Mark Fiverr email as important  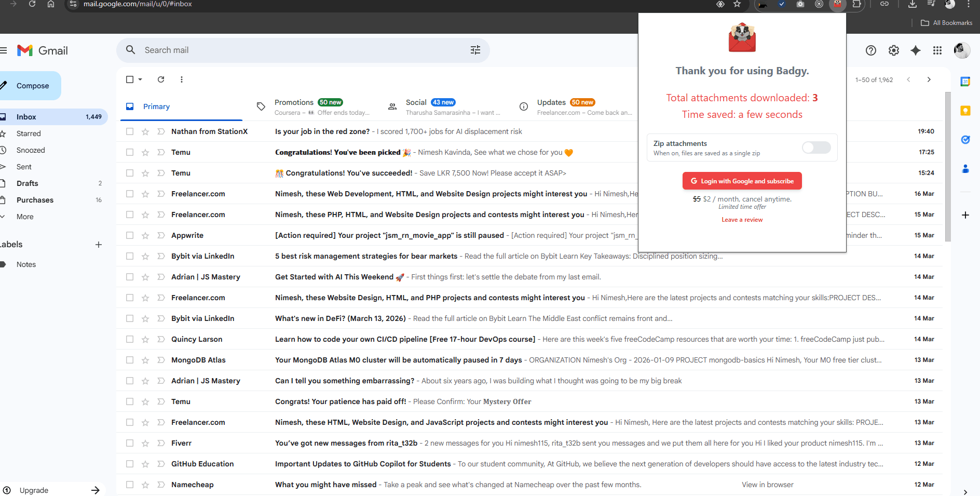coord(161,443)
